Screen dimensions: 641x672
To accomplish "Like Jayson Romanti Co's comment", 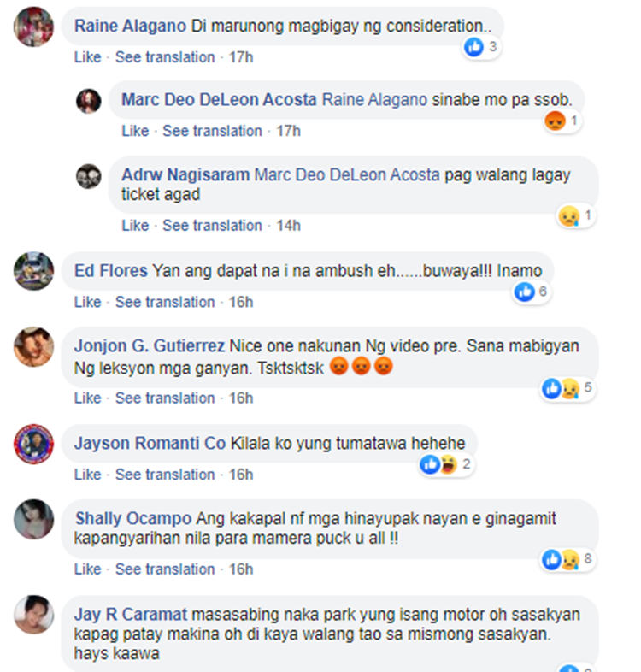I will point(87,475).
